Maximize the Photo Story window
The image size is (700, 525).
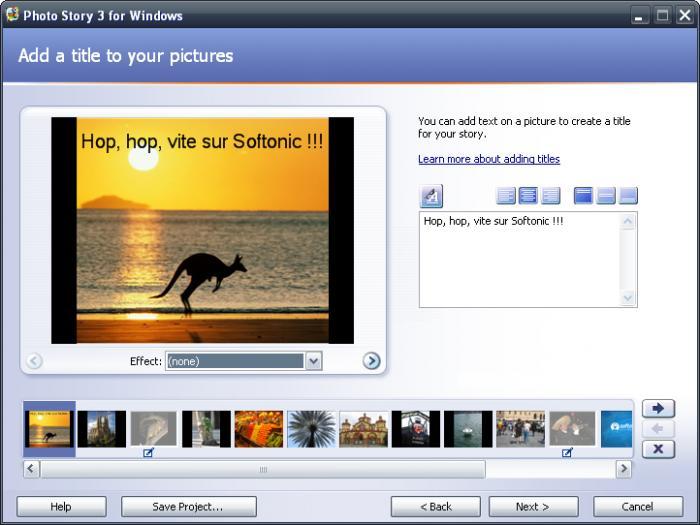[x=662, y=16]
